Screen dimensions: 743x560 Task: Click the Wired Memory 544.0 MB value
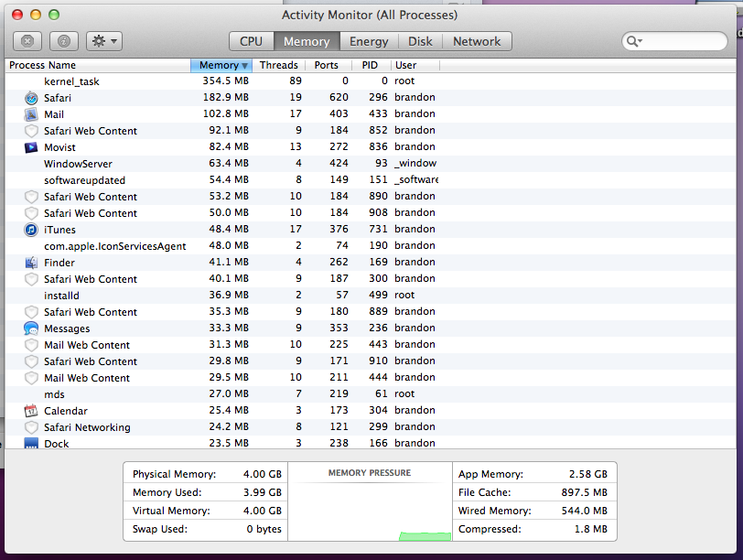[x=585, y=511]
